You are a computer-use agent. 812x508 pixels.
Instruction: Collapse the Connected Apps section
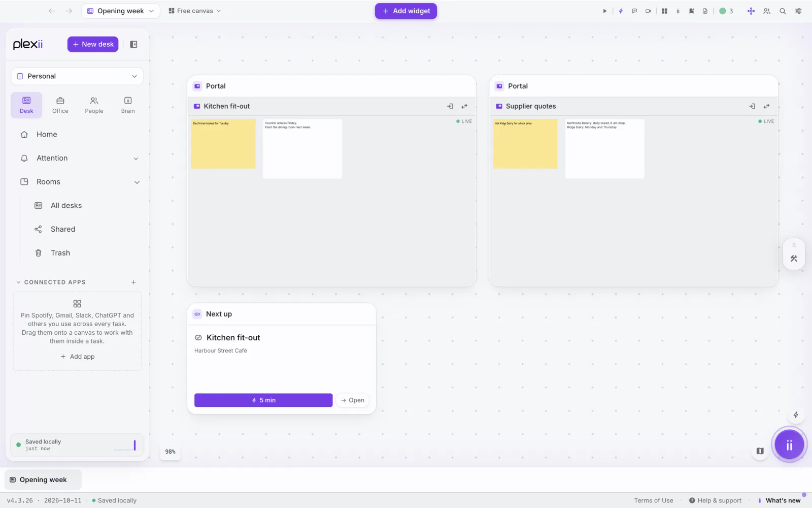19,282
